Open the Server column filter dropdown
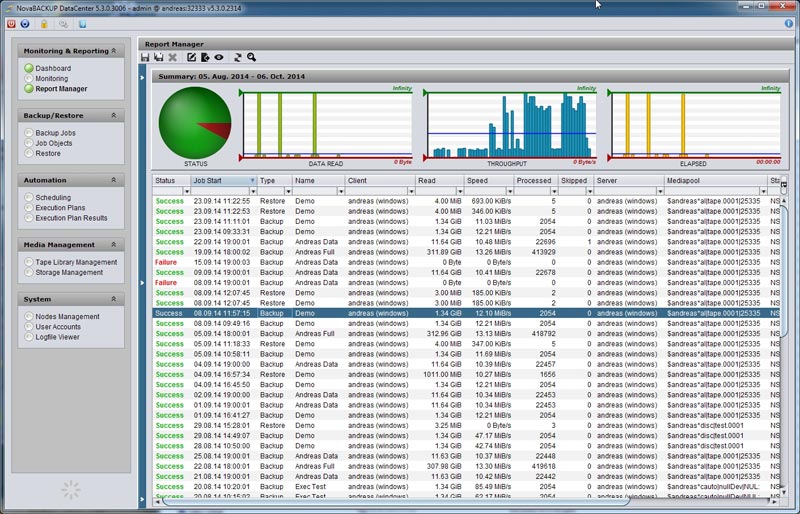The image size is (800, 514). tap(660, 191)
